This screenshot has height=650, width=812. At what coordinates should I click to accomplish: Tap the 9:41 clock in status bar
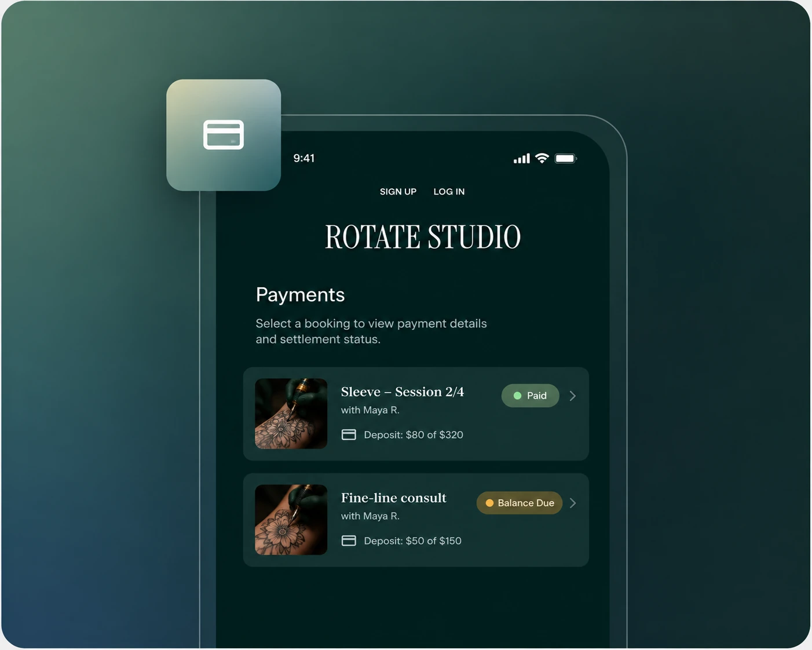tap(304, 158)
